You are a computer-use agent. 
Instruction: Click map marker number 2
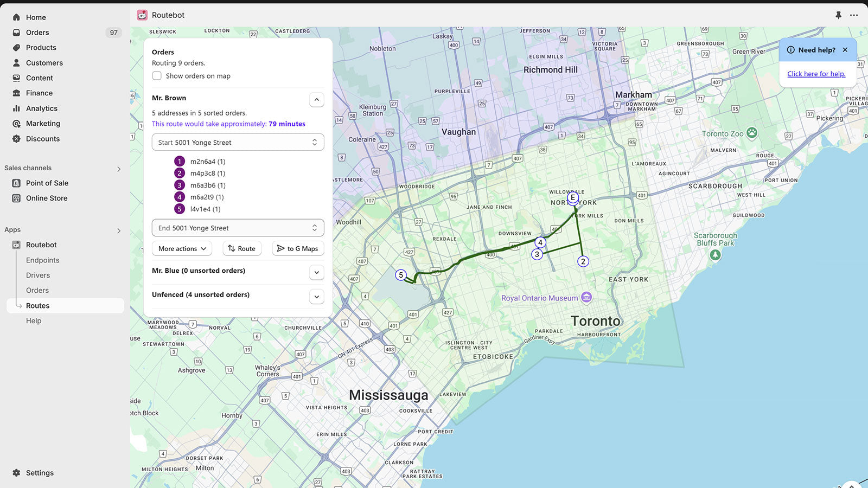pyautogui.click(x=583, y=261)
